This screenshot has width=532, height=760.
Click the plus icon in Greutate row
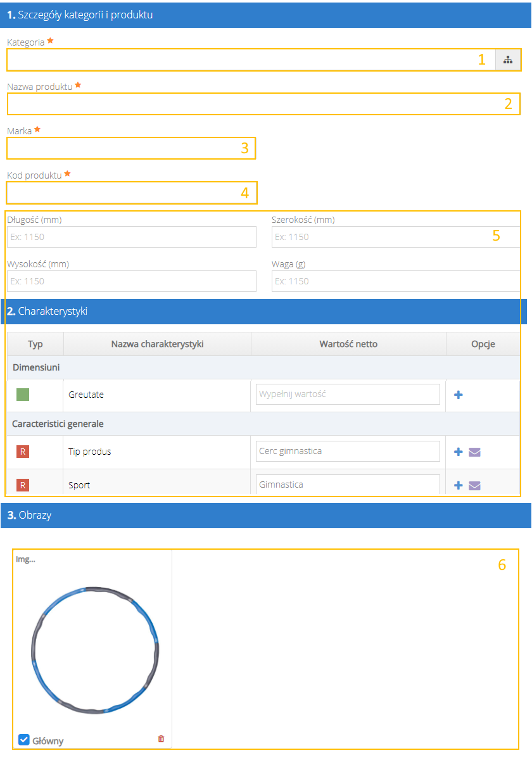[459, 395]
